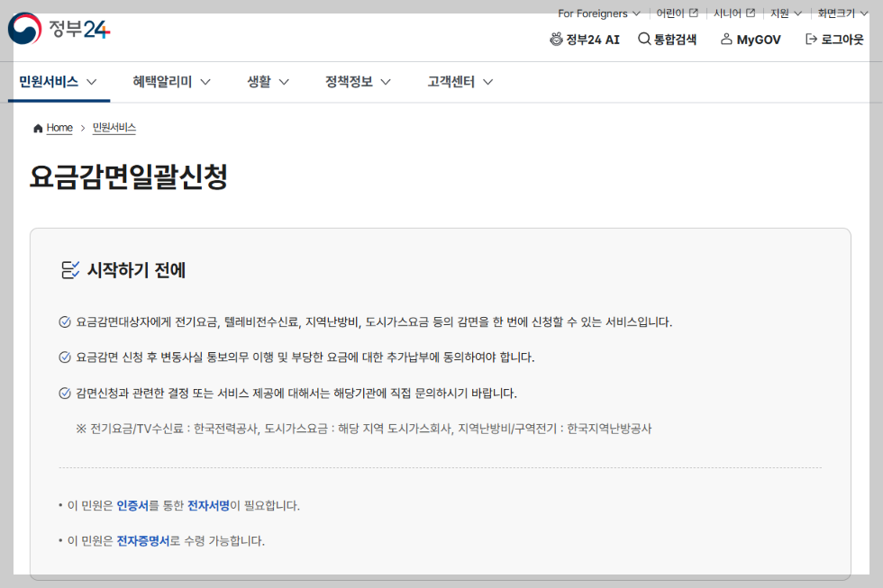
Task: Click check icon beside 감면신청과 관련한 line
Action: pyautogui.click(x=65, y=393)
